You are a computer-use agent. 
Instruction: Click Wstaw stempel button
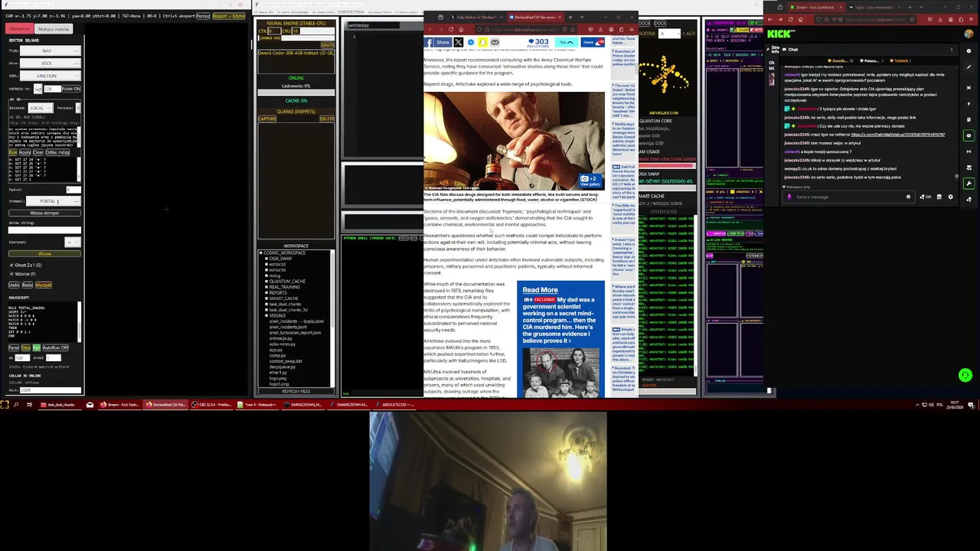44,213
